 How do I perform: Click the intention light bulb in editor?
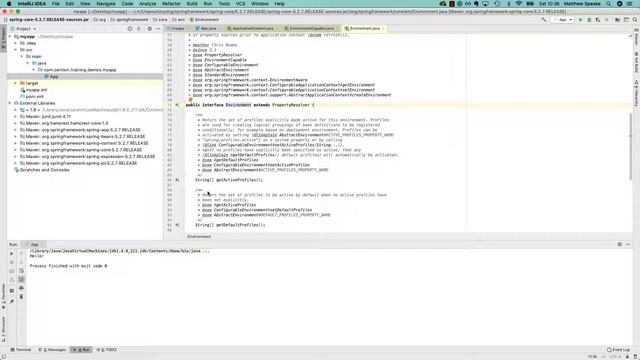[190, 100]
